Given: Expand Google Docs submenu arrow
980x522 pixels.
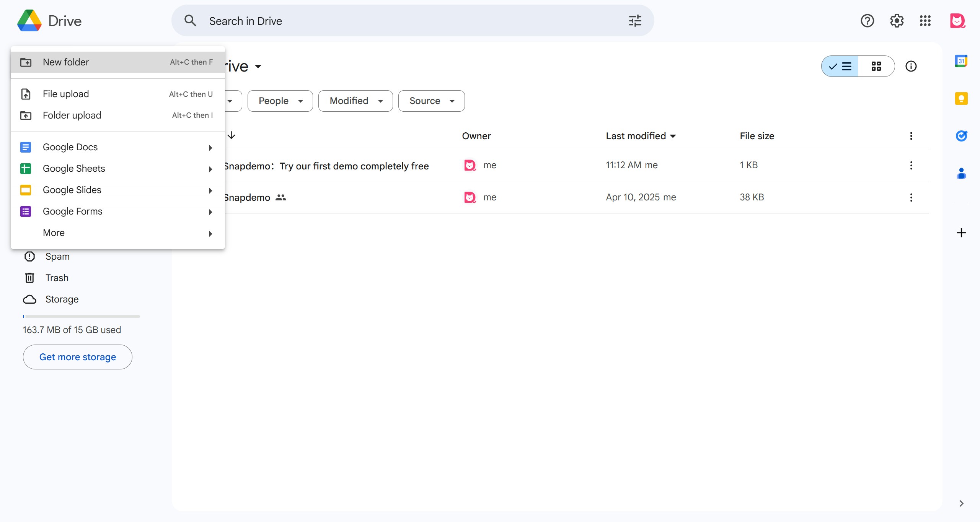Looking at the screenshot, I should 210,147.
